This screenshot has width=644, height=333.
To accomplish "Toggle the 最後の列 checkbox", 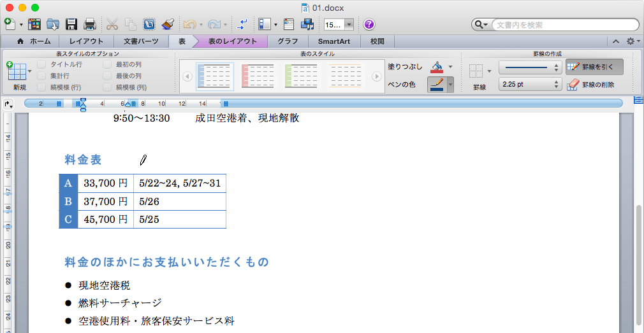I will (107, 76).
